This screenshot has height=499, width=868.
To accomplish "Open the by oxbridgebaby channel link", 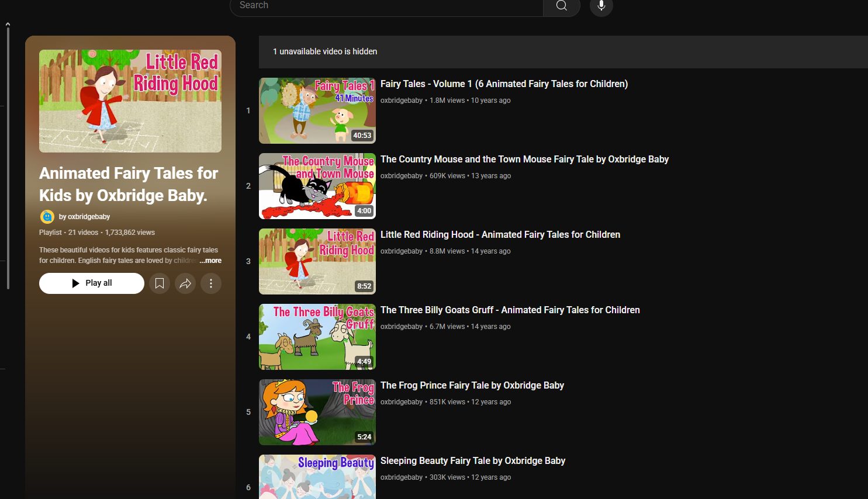I will point(84,217).
